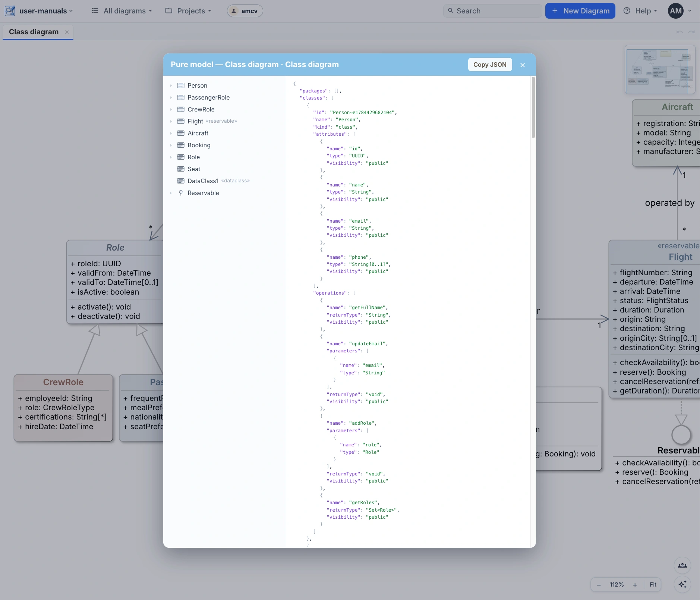Close the Pure model dialog

point(523,65)
